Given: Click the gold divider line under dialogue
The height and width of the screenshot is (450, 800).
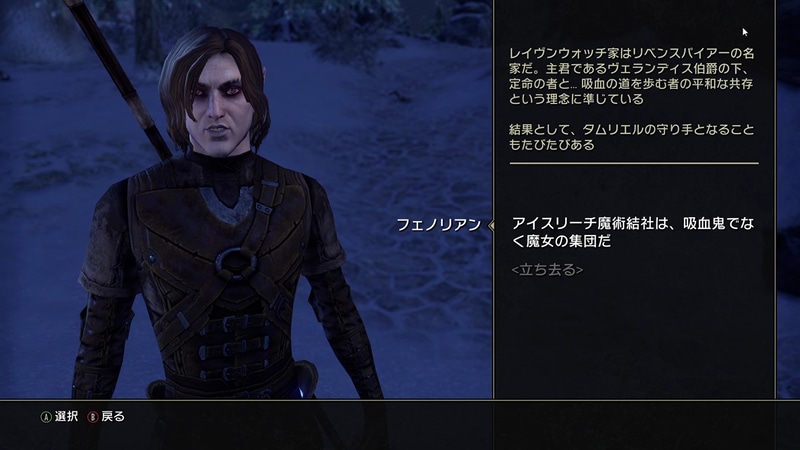Looking at the screenshot, I should (x=634, y=163).
